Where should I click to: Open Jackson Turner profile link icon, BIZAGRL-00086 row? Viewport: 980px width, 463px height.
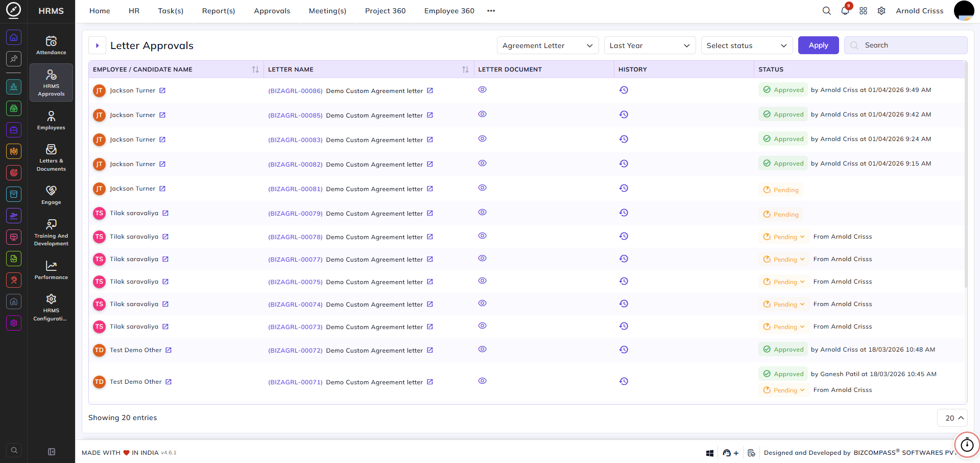[162, 90]
